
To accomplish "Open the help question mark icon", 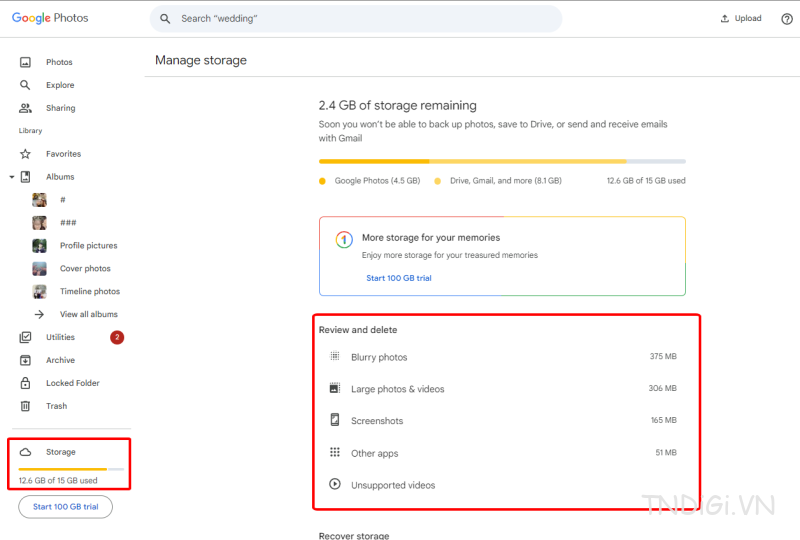I will click(x=787, y=19).
